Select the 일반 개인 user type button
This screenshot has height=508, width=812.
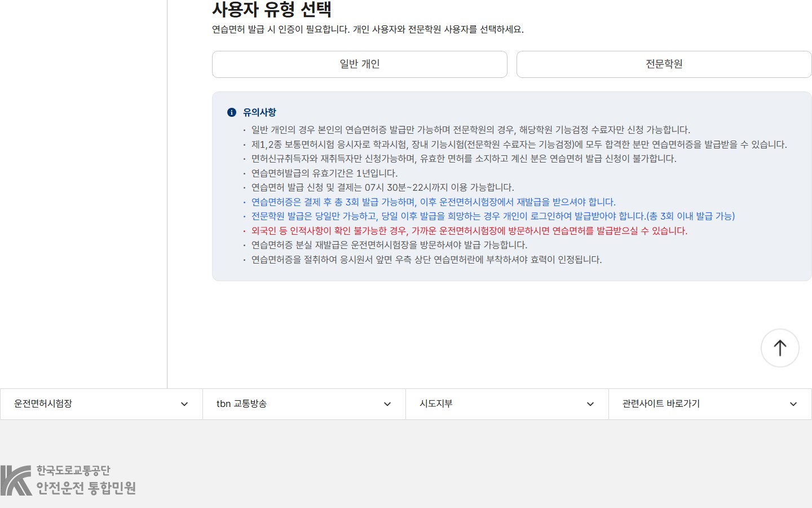tap(360, 64)
